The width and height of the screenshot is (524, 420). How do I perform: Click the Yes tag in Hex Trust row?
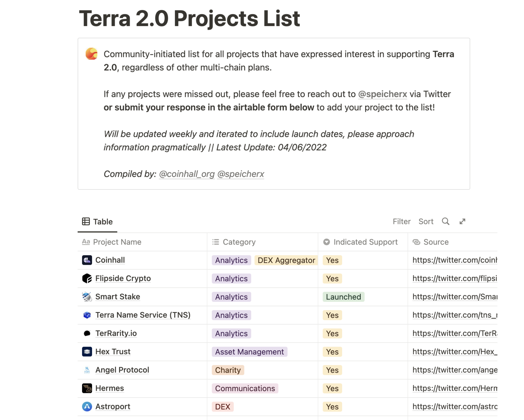click(332, 352)
